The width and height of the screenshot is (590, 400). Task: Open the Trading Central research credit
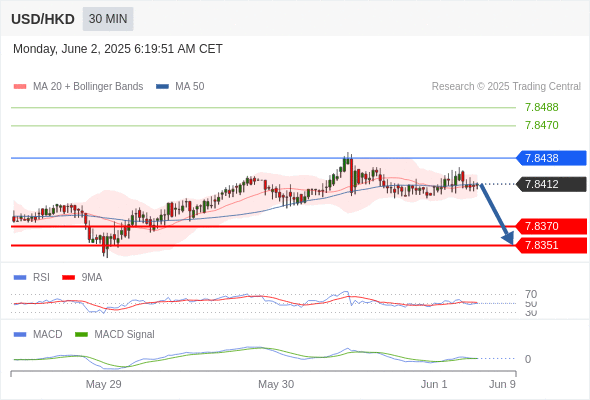click(506, 87)
